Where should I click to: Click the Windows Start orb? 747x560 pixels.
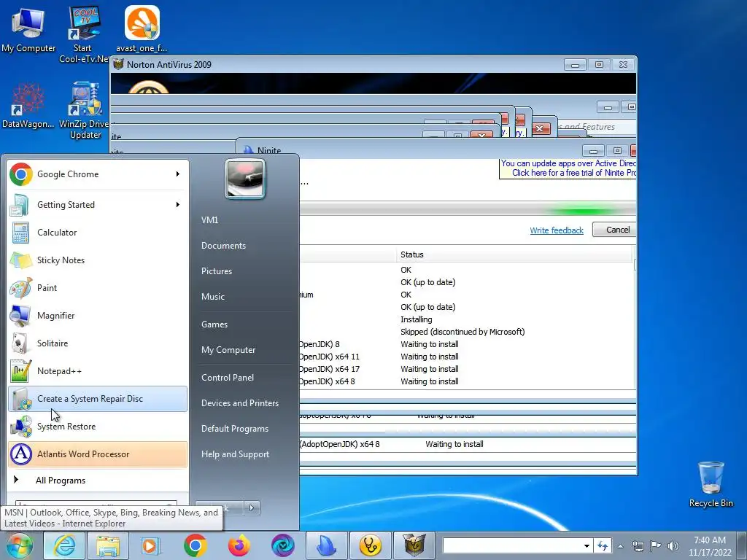tap(20, 545)
